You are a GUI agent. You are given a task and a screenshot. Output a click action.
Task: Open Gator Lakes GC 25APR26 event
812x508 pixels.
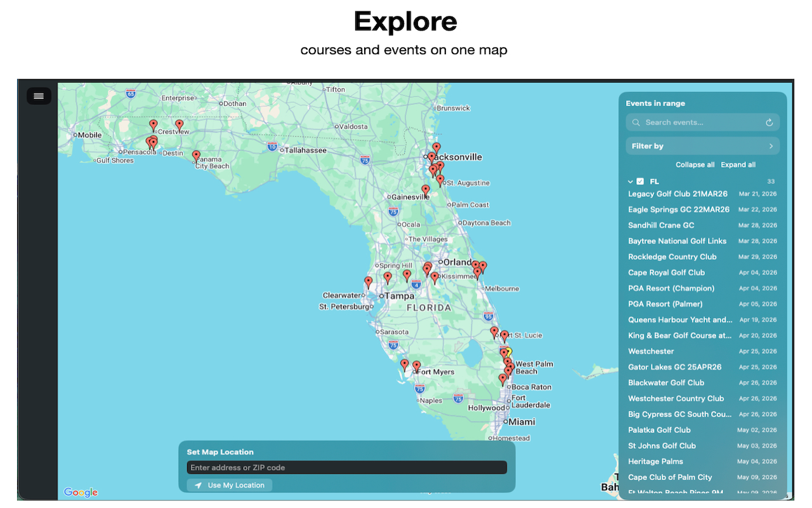702,367
